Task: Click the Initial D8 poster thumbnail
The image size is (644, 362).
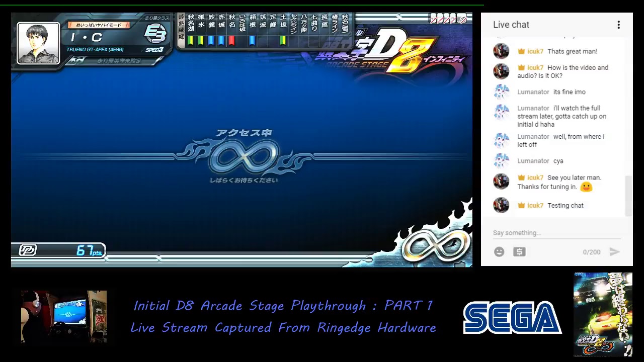Action: click(x=603, y=314)
